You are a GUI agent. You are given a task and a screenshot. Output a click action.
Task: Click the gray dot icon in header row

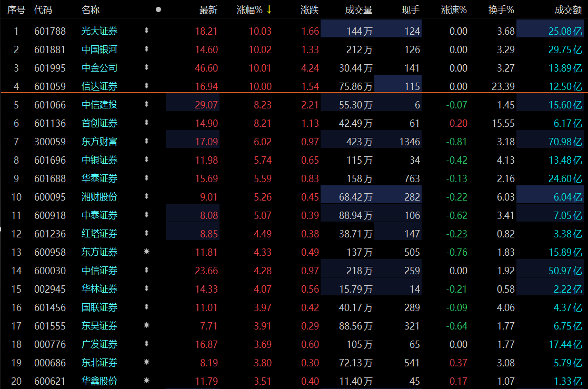[158, 9]
